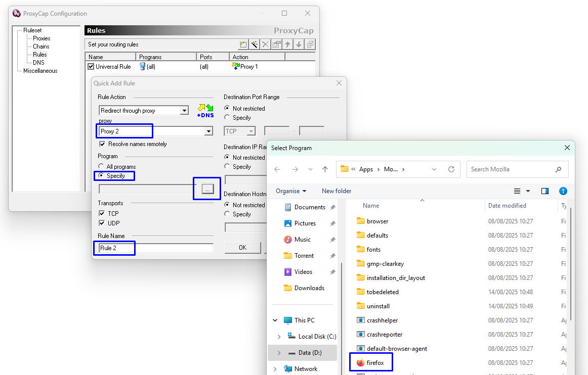Click the OK button in Quick Add Rule
Viewport: 588px width, 375px height.
pos(242,248)
